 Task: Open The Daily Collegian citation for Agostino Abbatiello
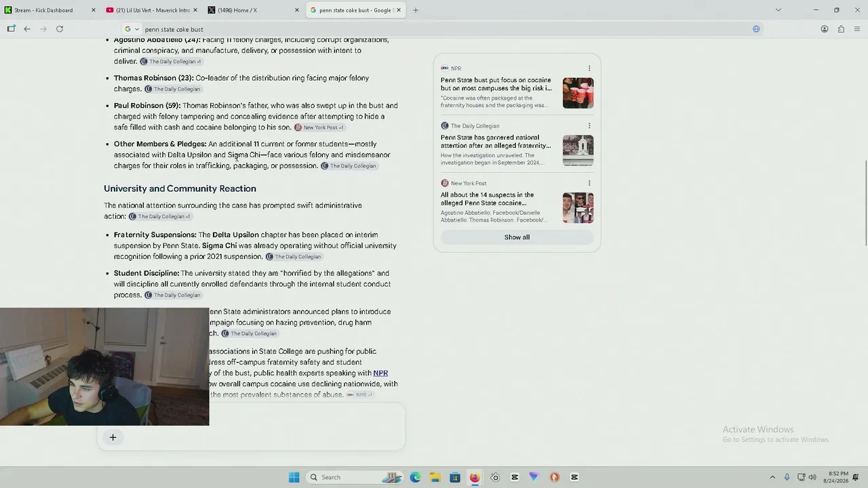point(170,62)
